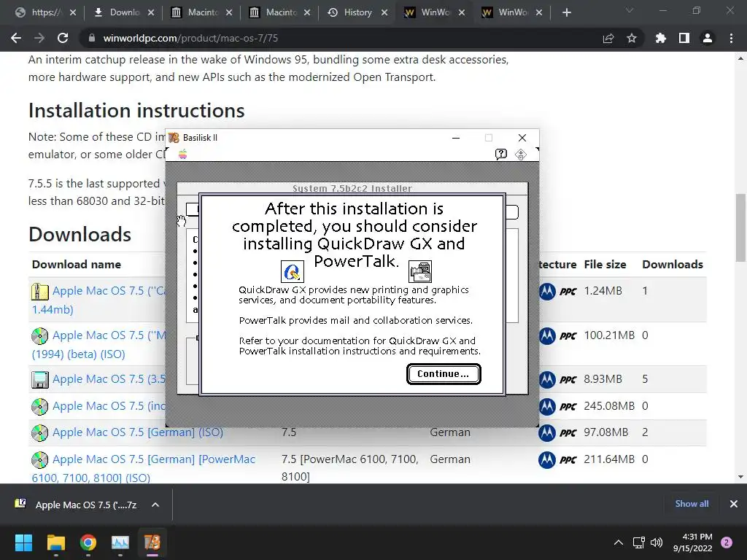Open the Apple Mac OS 7.5 (3.5 link
The width and height of the screenshot is (747, 560).
(109, 379)
